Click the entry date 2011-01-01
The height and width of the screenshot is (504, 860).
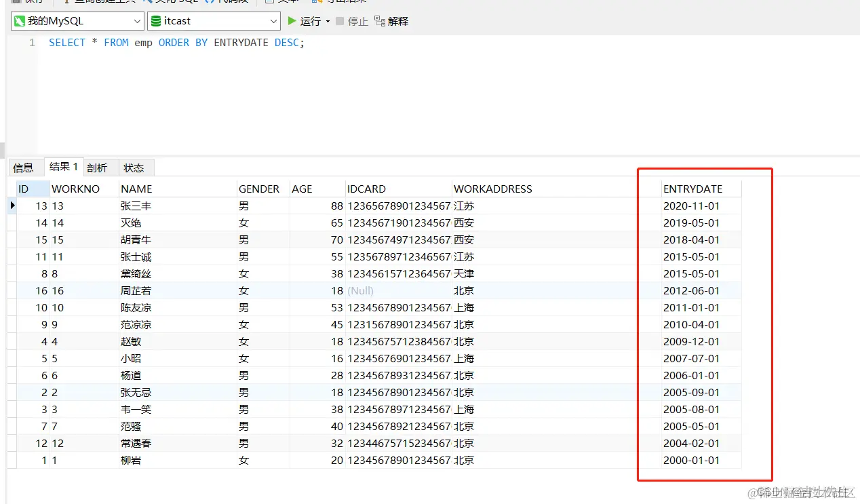[x=701, y=307]
